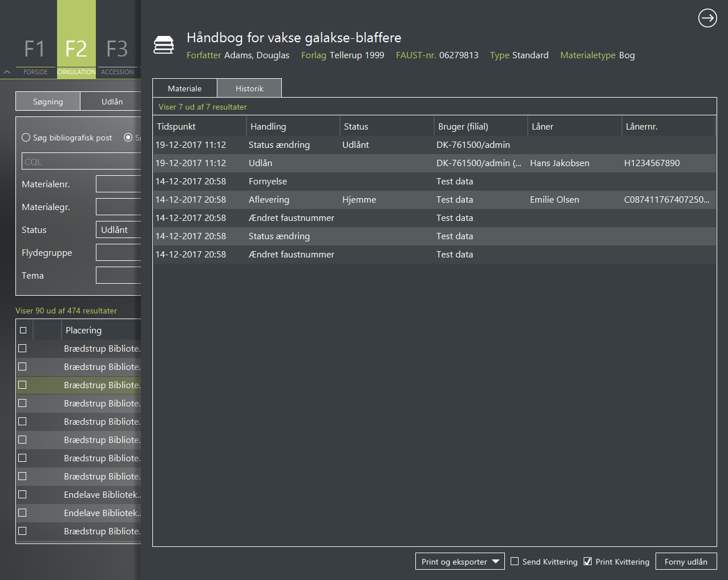
Task: Open the Status field showing Udlånt
Action: pyautogui.click(x=118, y=229)
